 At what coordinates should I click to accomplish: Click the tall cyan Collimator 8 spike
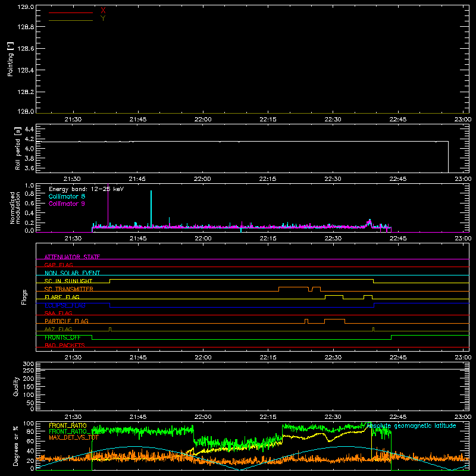pyautogui.click(x=151, y=208)
